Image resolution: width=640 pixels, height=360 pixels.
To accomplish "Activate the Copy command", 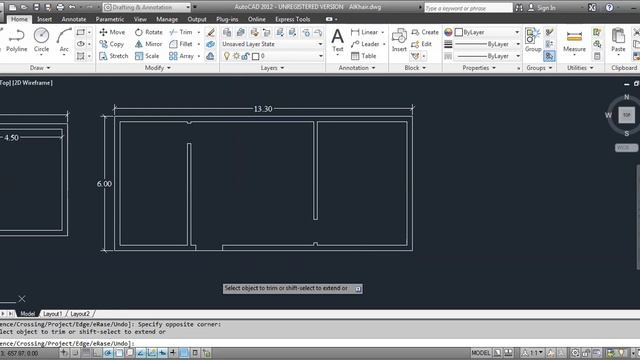I will [x=112, y=44].
